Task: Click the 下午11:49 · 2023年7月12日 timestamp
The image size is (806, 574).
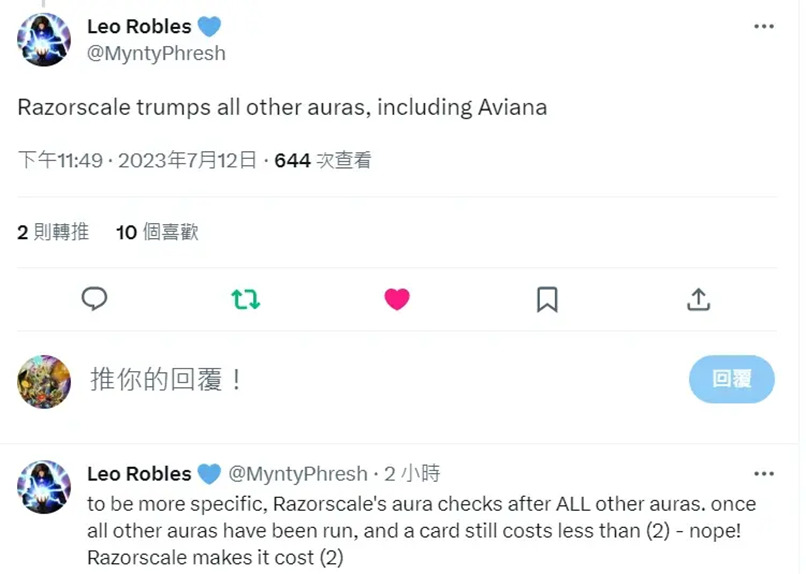Action: coord(138,160)
